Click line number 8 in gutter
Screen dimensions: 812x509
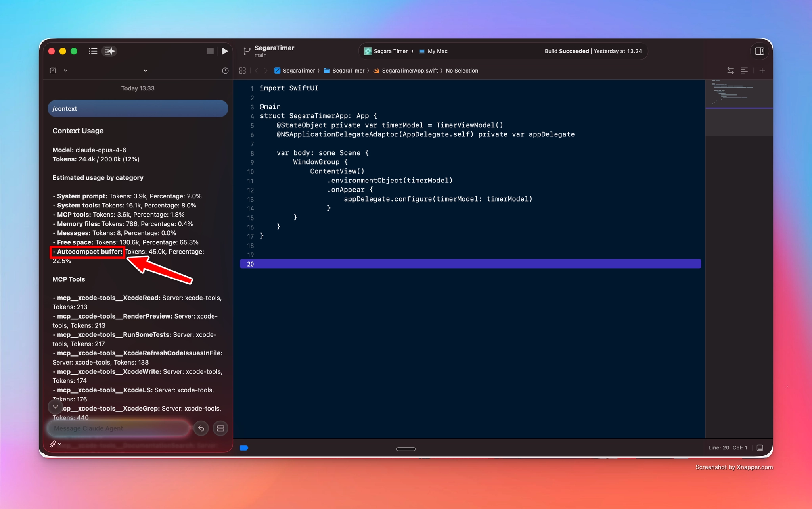pyautogui.click(x=252, y=153)
